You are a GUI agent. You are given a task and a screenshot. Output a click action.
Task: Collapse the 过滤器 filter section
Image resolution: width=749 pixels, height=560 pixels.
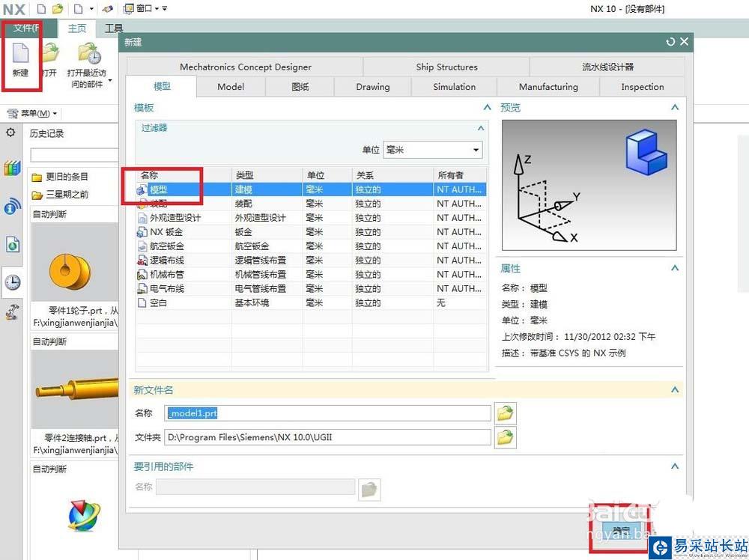click(481, 128)
